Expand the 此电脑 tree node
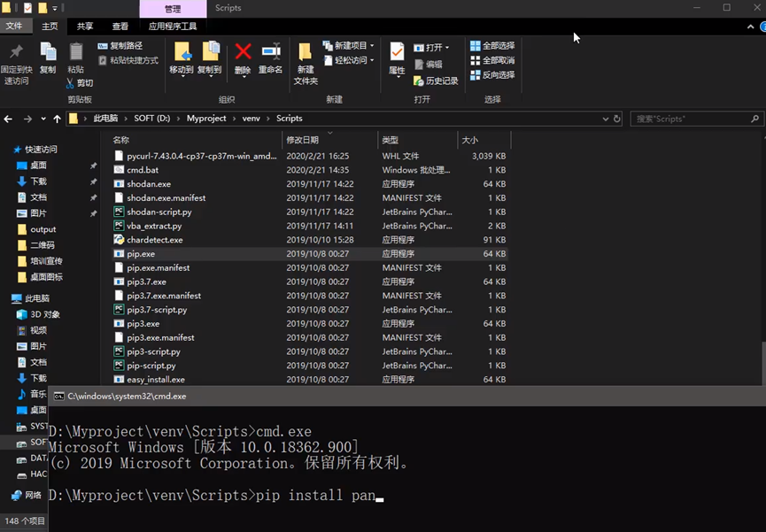This screenshot has height=532, width=766. point(6,298)
